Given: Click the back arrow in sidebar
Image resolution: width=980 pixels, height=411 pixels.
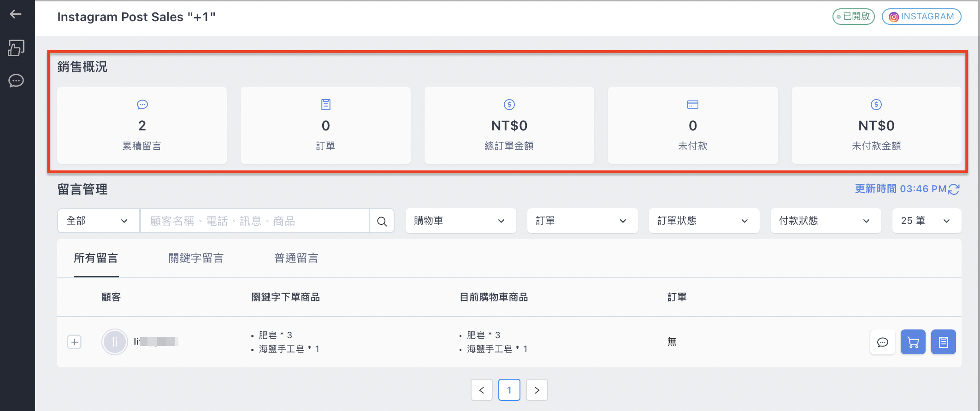Looking at the screenshot, I should tap(16, 14).
